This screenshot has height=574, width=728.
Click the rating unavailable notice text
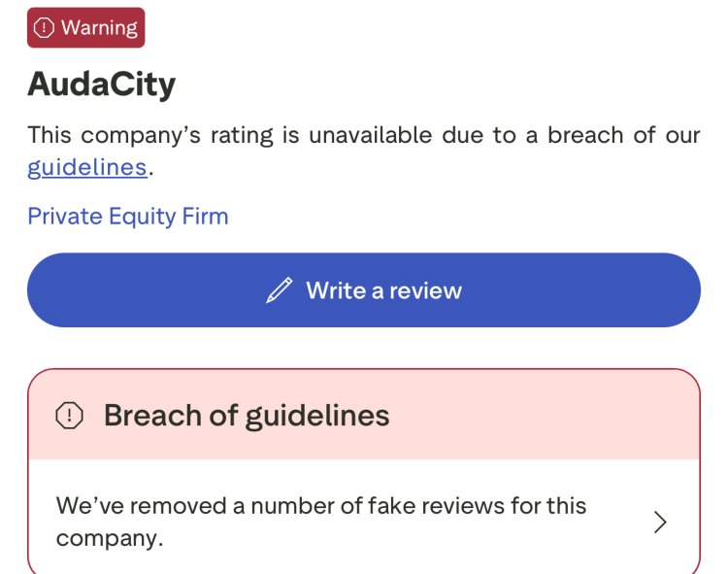364,151
